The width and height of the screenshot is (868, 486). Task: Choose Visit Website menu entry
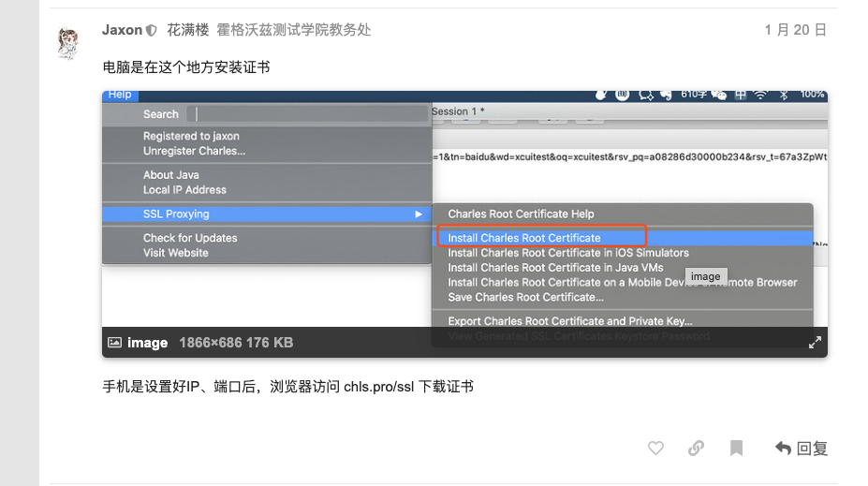point(175,253)
